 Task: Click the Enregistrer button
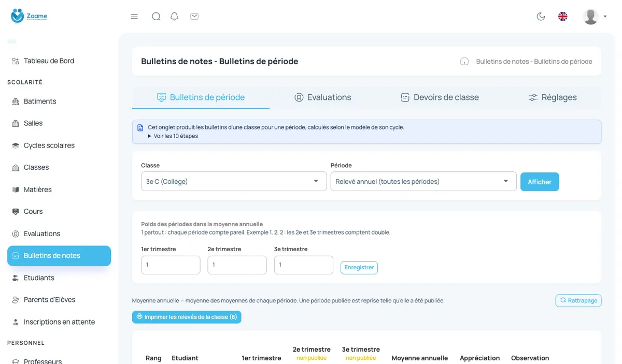(359, 268)
